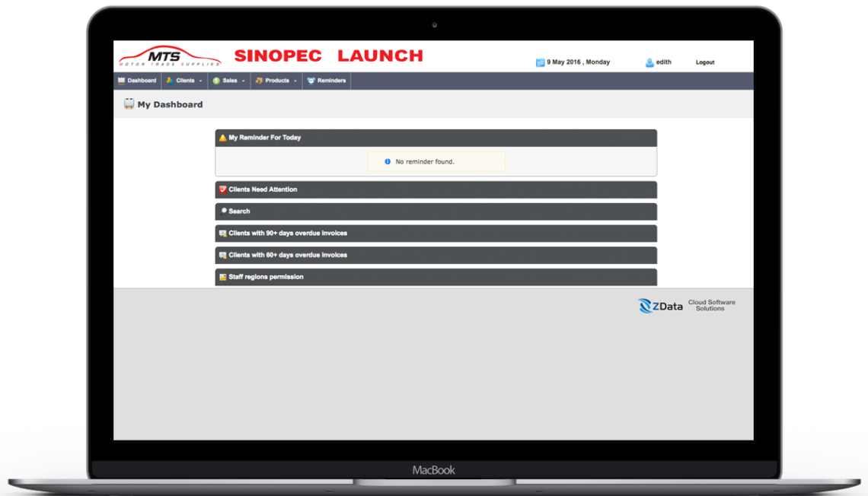This screenshot has height=496, width=868.
Task: Click the red Clients Need Attention icon
Action: point(222,189)
